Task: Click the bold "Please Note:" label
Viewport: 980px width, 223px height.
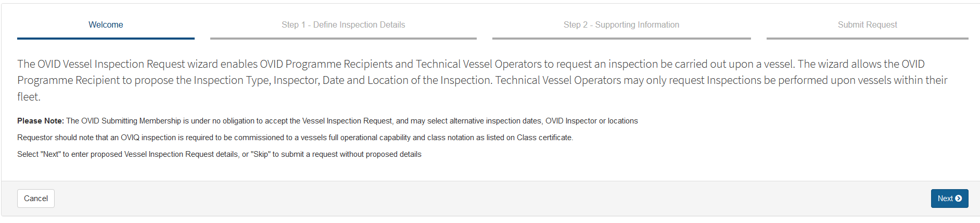Action: (41, 121)
